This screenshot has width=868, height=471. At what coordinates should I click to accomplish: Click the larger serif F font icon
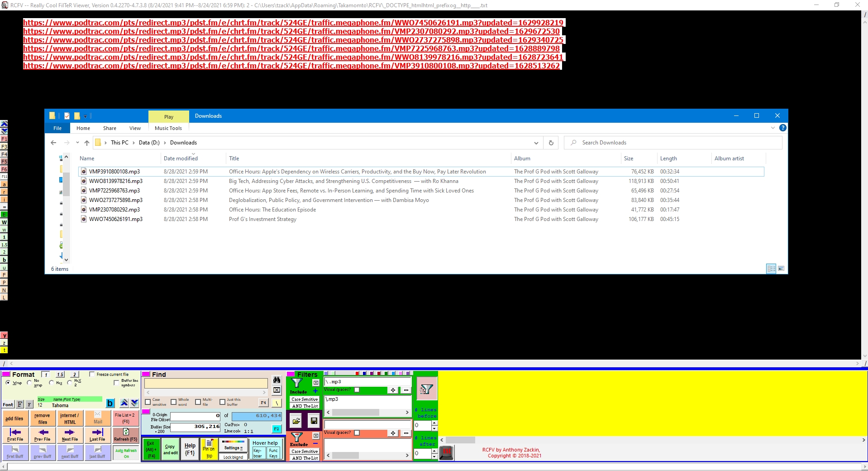point(20,404)
